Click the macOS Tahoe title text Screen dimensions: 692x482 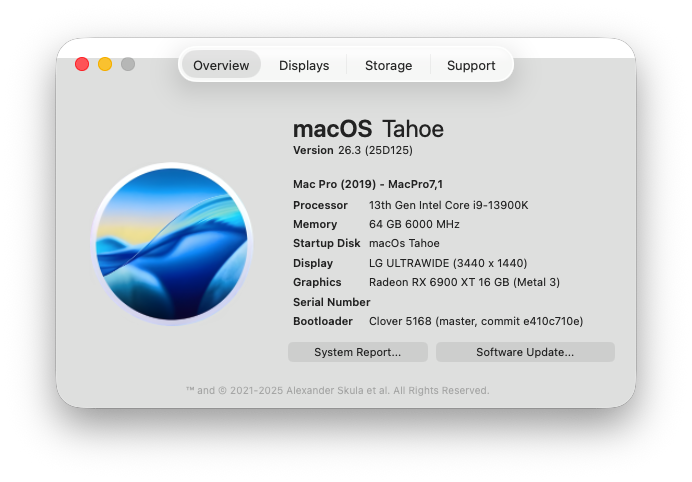tap(369, 129)
